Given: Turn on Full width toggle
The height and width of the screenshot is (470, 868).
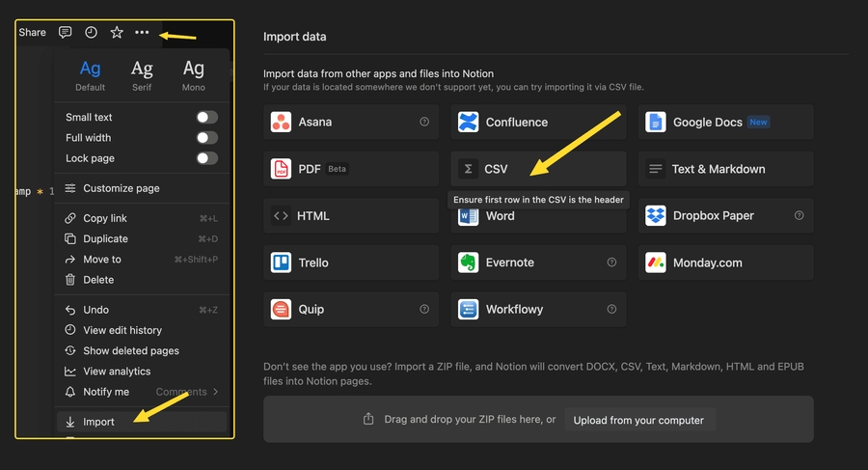Looking at the screenshot, I should [206, 138].
